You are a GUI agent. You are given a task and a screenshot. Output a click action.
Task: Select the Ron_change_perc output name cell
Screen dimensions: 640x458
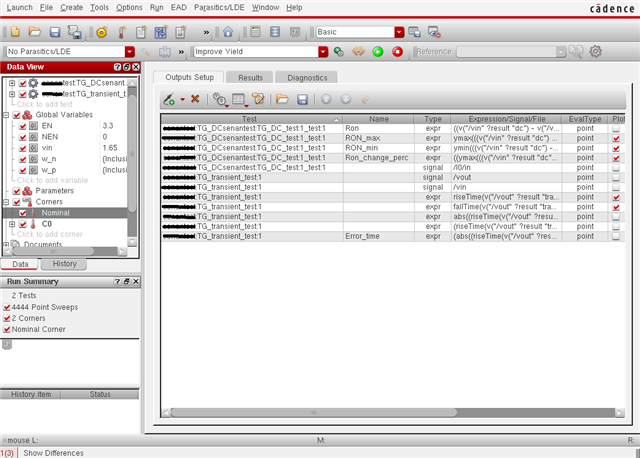378,158
